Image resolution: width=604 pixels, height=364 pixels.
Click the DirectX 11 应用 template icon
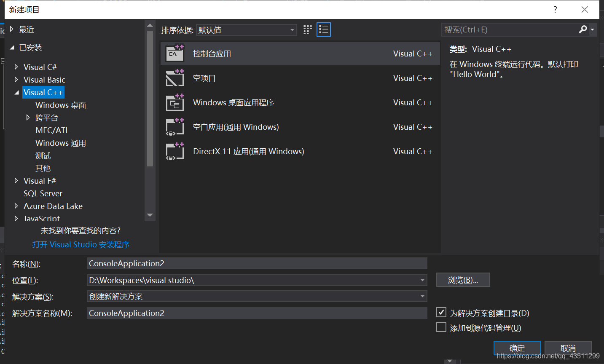pos(175,151)
